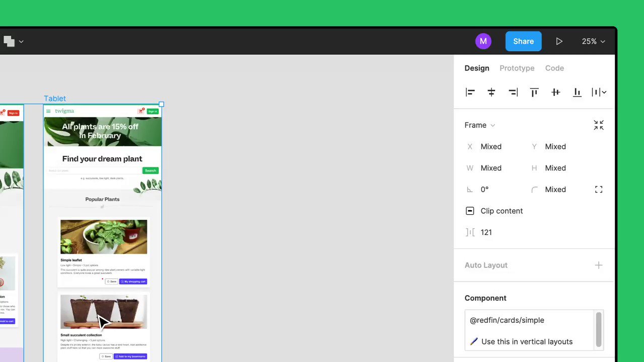Click the green Search button in Tablet frame
The width and height of the screenshot is (644, 362).
(150, 170)
